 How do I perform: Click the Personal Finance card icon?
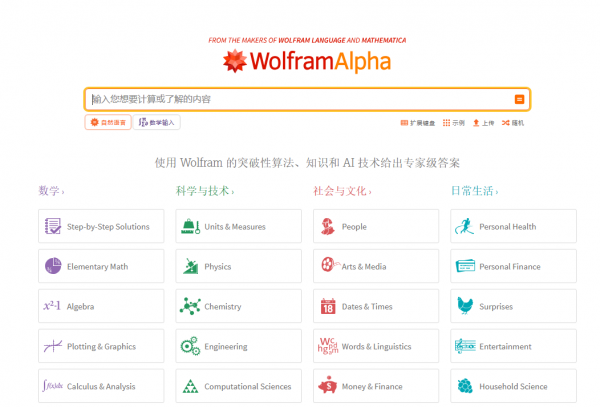click(465, 265)
